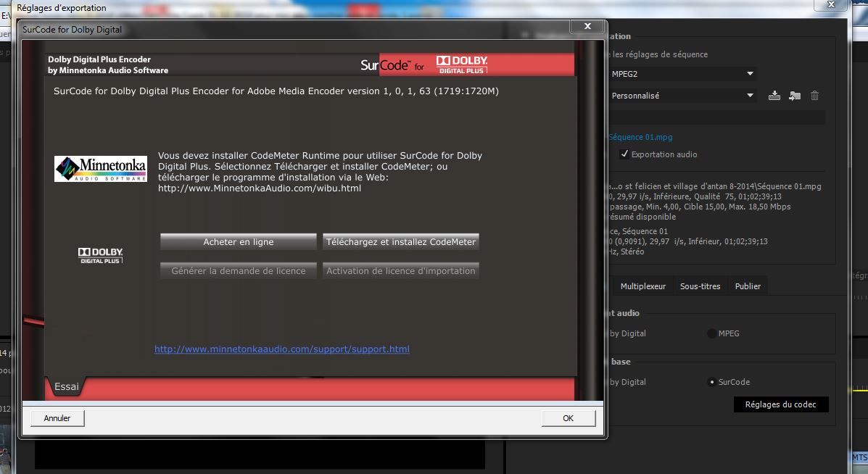Cancel the SurCode dialog with Annuler
The image size is (868, 474).
tap(57, 418)
